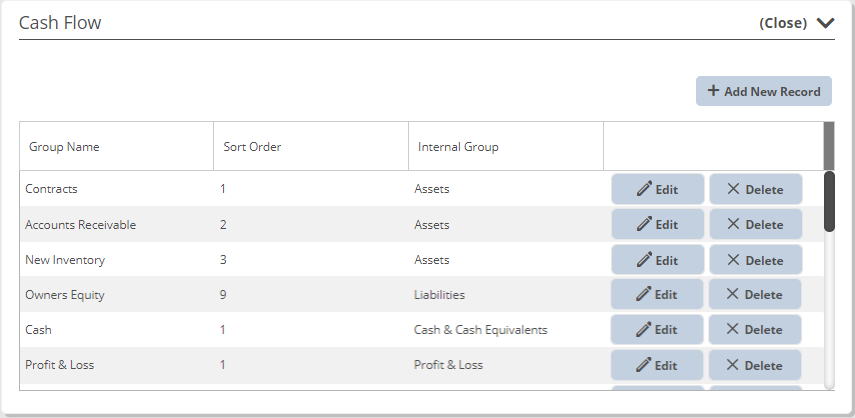Select the New Inventory group name cell

117,259
